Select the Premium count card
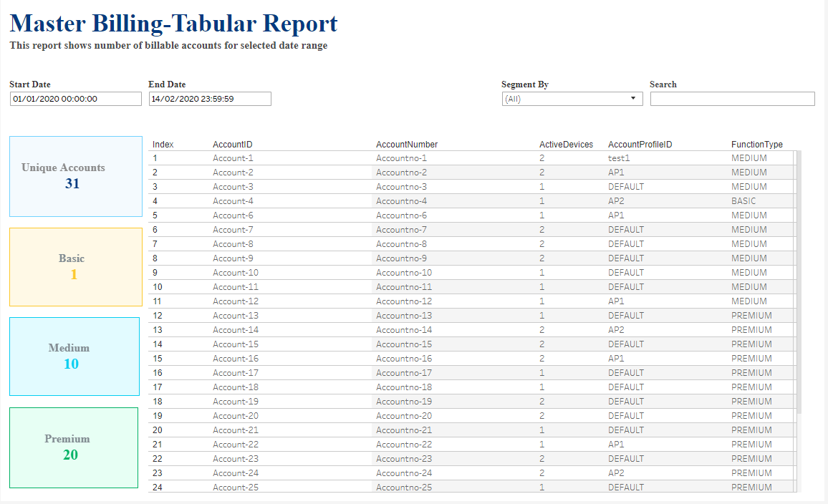This screenshot has width=828, height=504. pyautogui.click(x=74, y=447)
